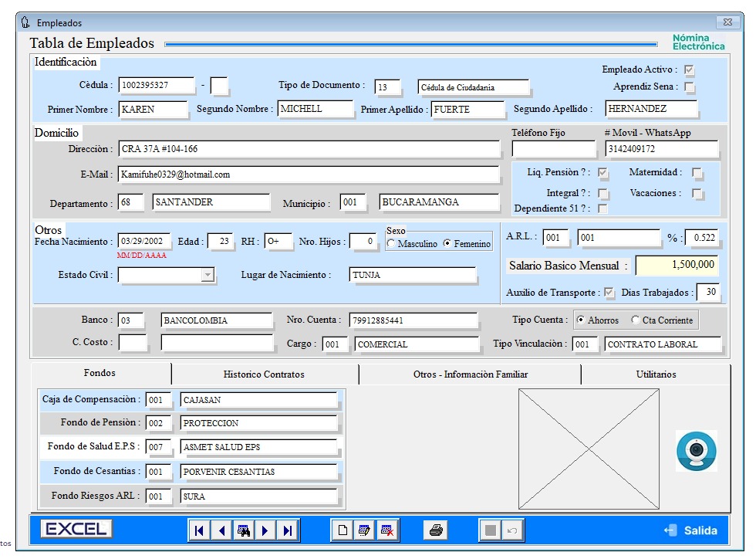Open the Otros - Informaciòn Familiar tab
Screen dimensions: 756x559
(470, 374)
